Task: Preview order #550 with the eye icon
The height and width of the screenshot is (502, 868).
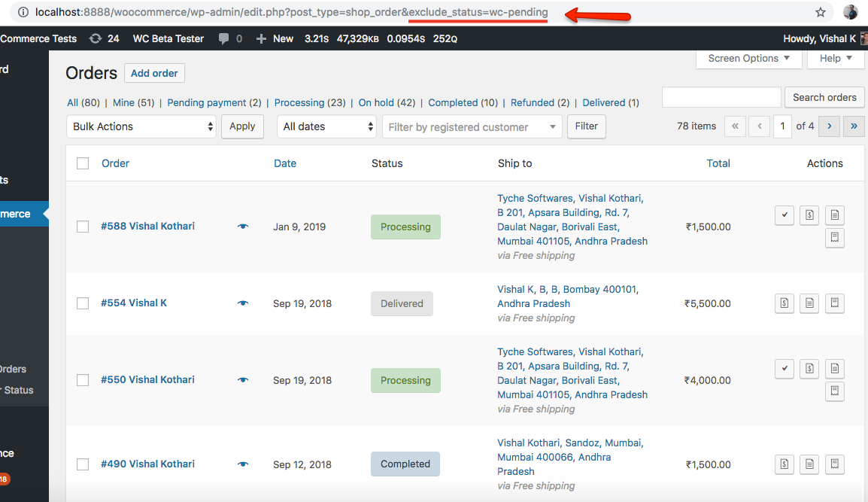Action: [243, 380]
